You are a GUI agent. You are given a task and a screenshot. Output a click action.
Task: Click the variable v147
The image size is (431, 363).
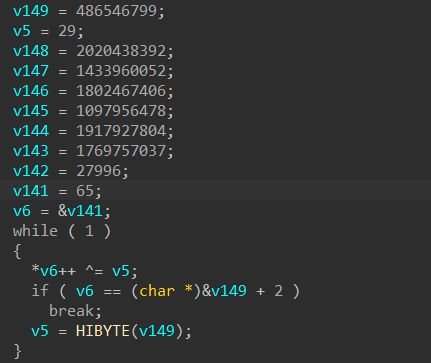point(31,71)
